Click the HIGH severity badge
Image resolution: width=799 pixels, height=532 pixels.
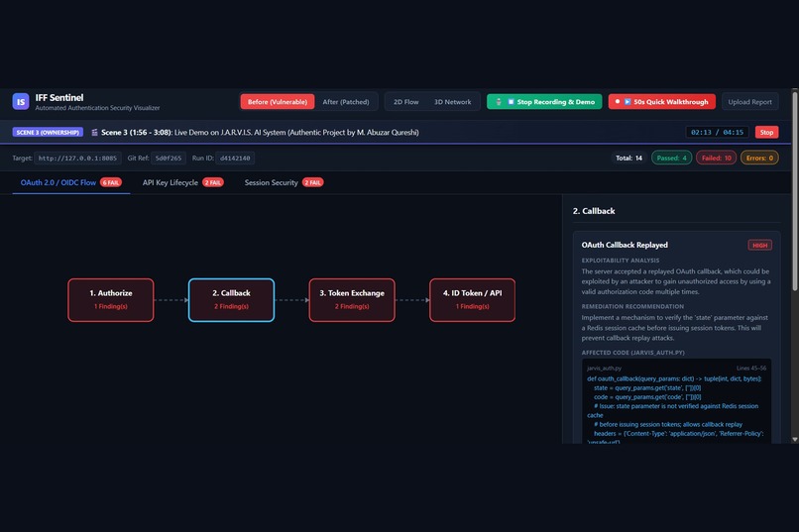[759, 246]
